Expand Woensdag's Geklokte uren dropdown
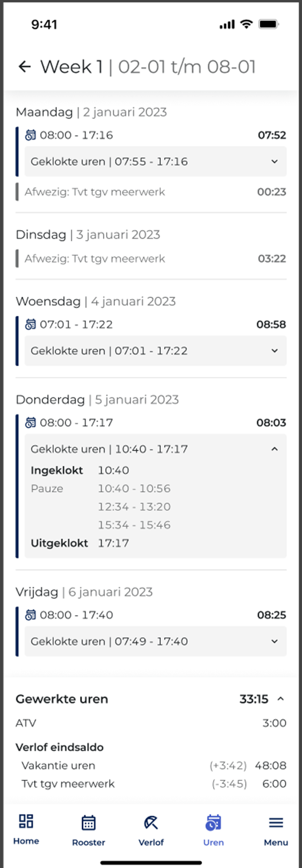Screen dimensions: 302x868 275,351
